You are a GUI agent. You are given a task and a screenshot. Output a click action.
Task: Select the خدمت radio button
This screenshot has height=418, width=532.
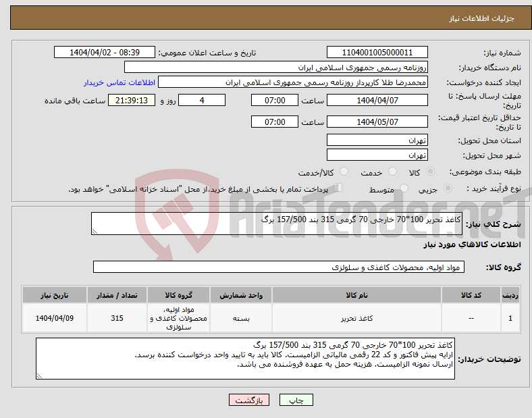pyautogui.click(x=392, y=172)
